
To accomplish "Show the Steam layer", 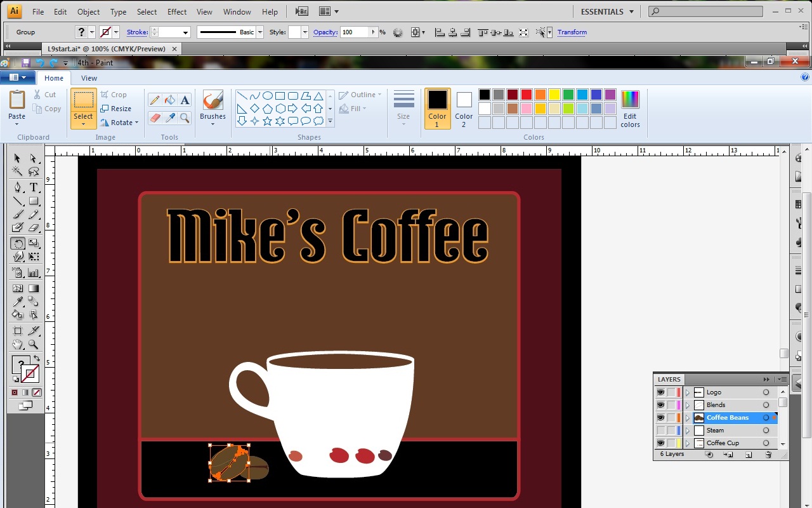I will coord(661,431).
